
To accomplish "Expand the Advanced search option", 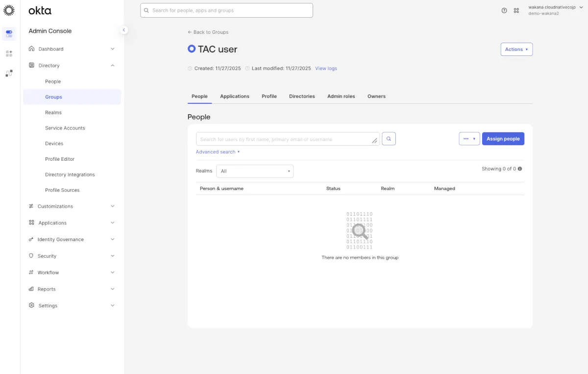I will pyautogui.click(x=218, y=152).
